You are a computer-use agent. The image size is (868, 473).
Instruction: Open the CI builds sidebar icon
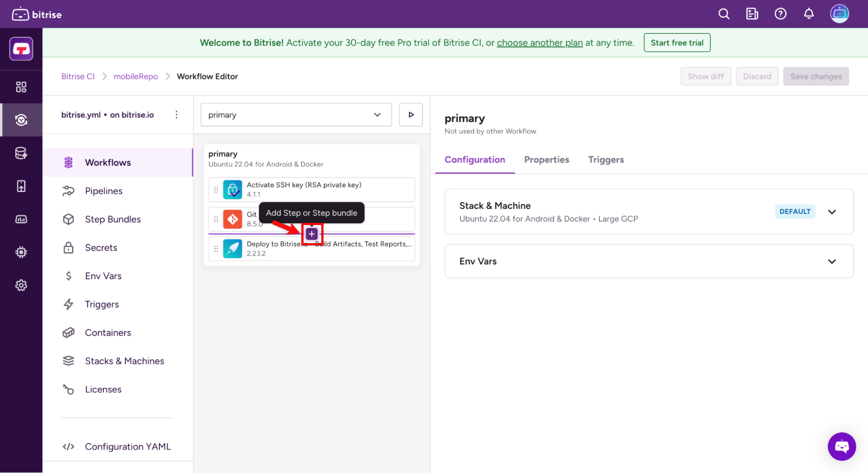[21, 120]
